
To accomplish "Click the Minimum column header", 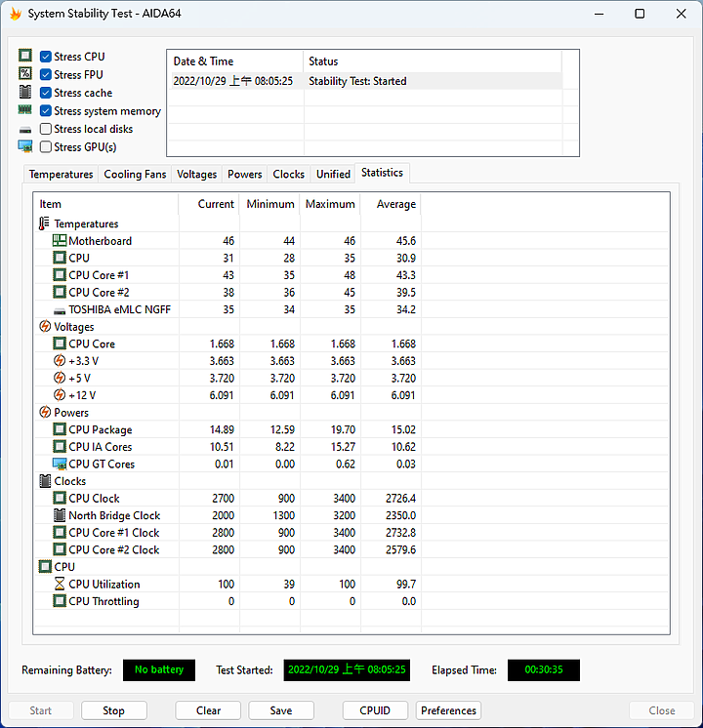I will pos(269,204).
